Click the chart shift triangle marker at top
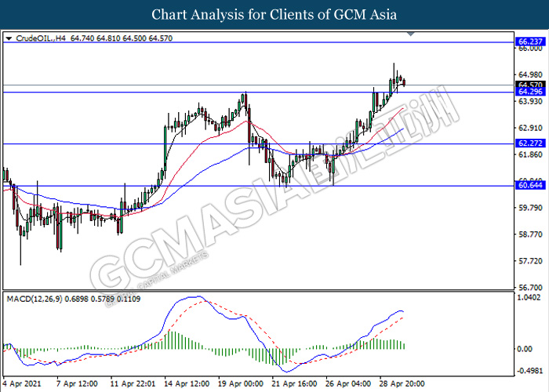Viewport: 549px width, 392px height. (x=411, y=34)
